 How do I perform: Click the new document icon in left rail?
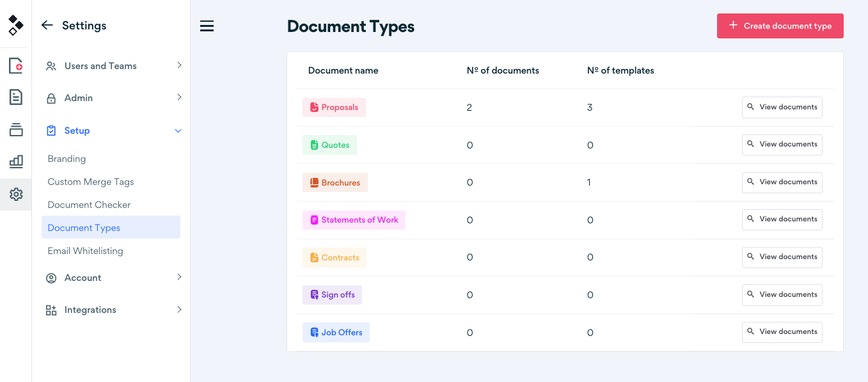[x=15, y=65]
